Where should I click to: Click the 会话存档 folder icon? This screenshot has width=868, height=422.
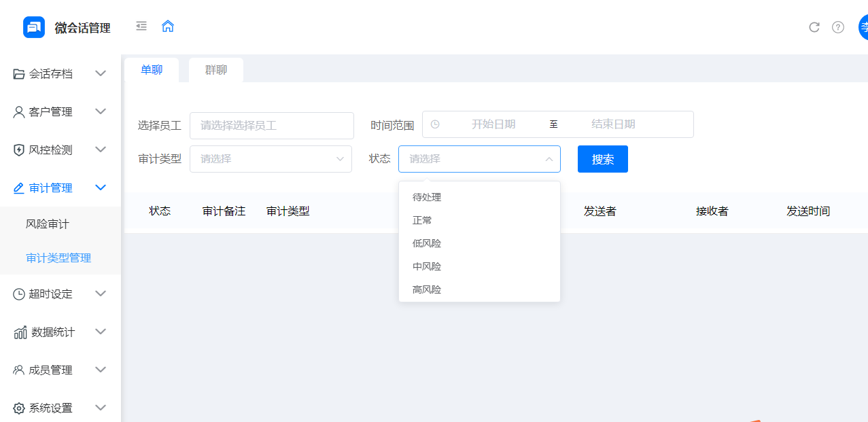click(18, 73)
